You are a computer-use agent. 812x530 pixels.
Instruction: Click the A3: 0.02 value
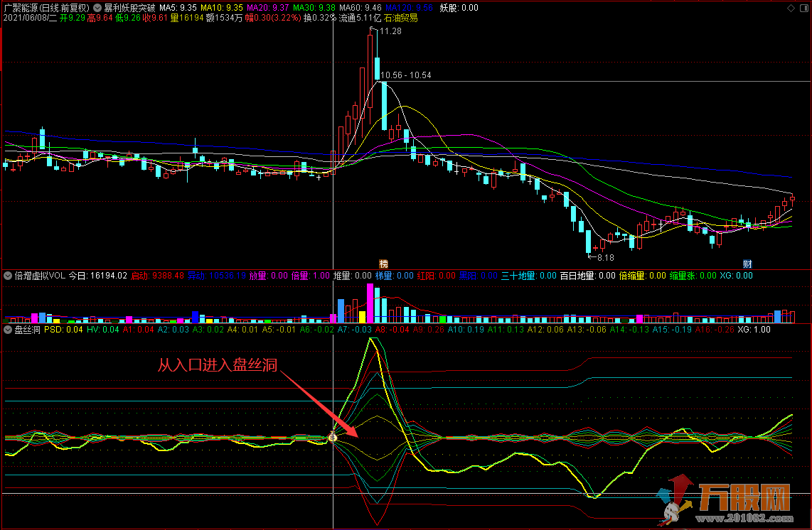click(208, 330)
